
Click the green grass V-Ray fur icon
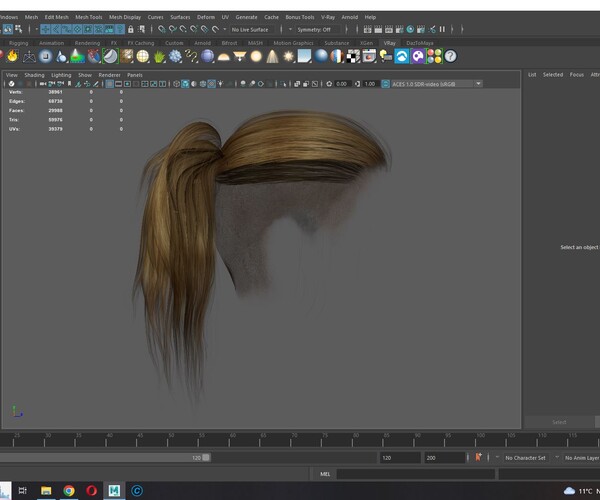(x=159, y=57)
